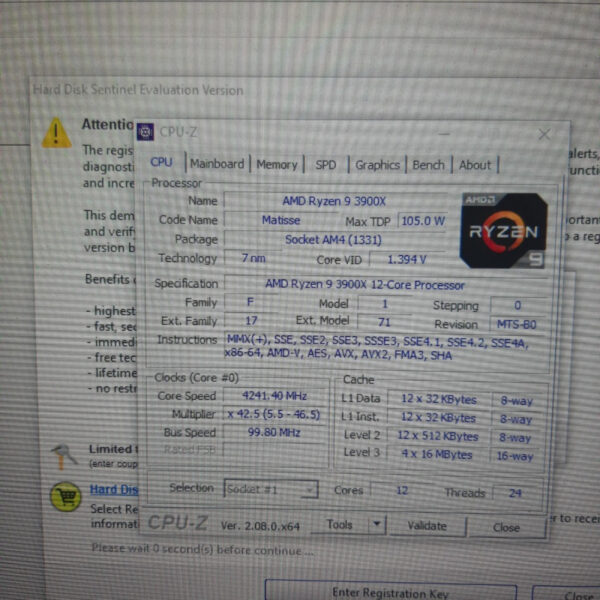Go to the Bench tab
Screen dimensions: 600x600
click(x=428, y=165)
